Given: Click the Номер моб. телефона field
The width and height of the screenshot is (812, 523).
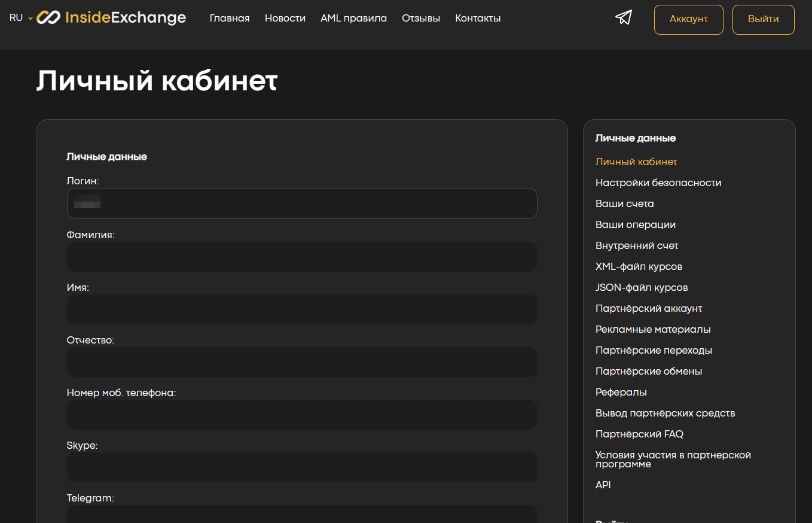Looking at the screenshot, I should (302, 415).
